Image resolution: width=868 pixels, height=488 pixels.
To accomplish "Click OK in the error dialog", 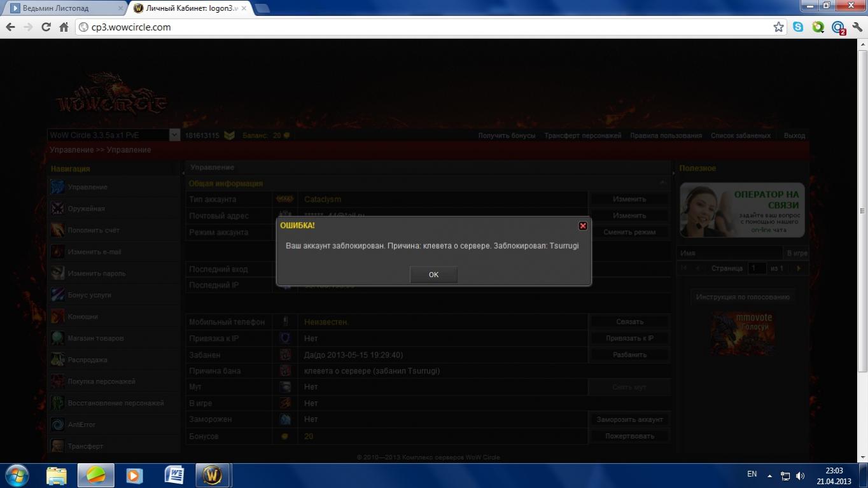I will (x=433, y=275).
